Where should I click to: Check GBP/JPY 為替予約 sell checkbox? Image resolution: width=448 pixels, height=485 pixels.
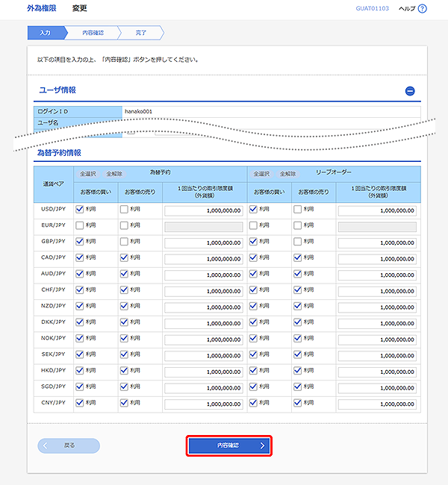click(x=124, y=241)
